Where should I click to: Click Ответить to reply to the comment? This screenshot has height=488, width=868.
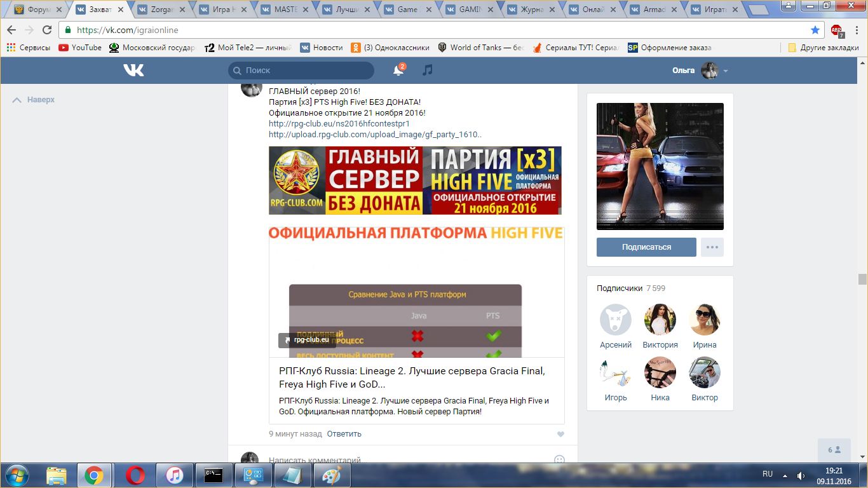point(344,434)
